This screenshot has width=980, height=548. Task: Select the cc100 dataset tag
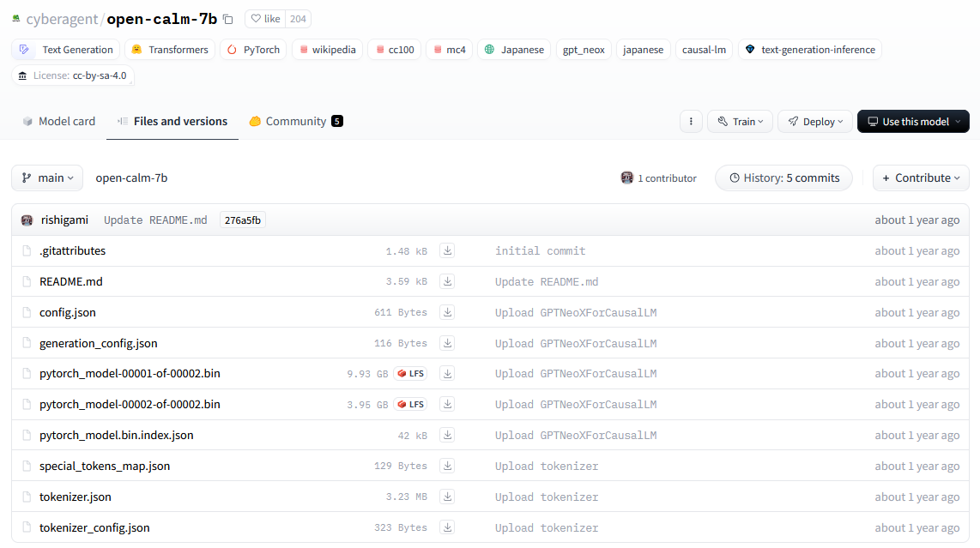pyautogui.click(x=395, y=50)
